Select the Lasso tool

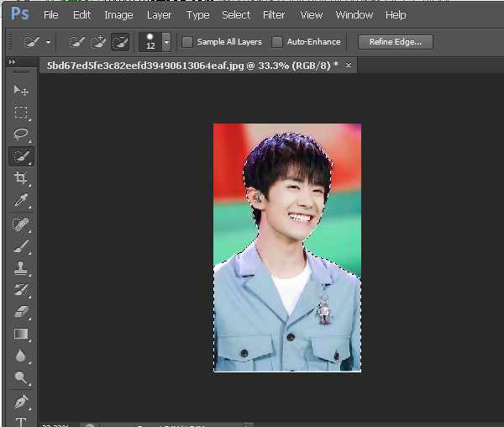[21, 134]
